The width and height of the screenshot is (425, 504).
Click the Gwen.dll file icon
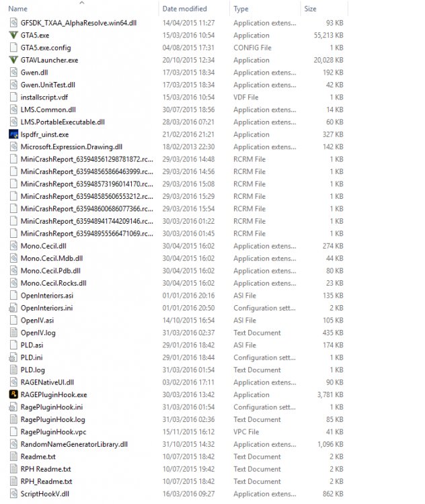[x=13, y=72]
